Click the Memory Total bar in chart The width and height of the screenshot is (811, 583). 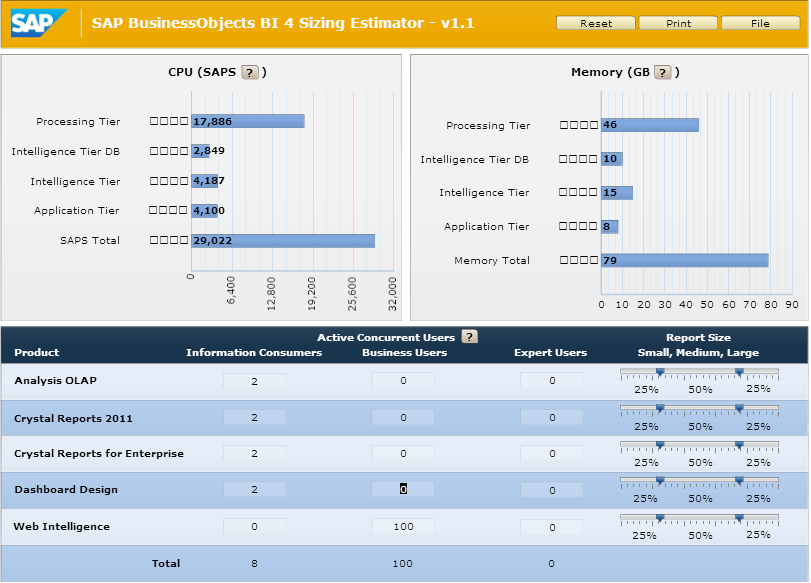(684, 261)
